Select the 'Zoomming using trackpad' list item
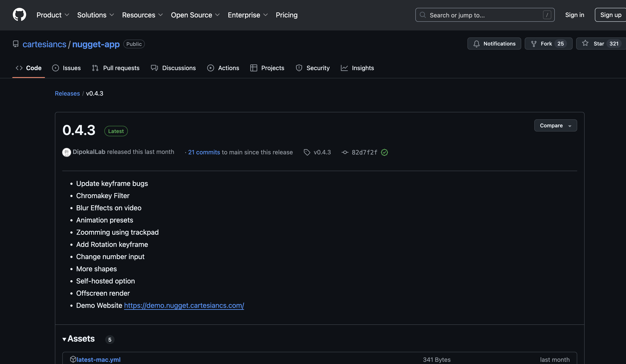This screenshot has width=626, height=364. (117, 232)
